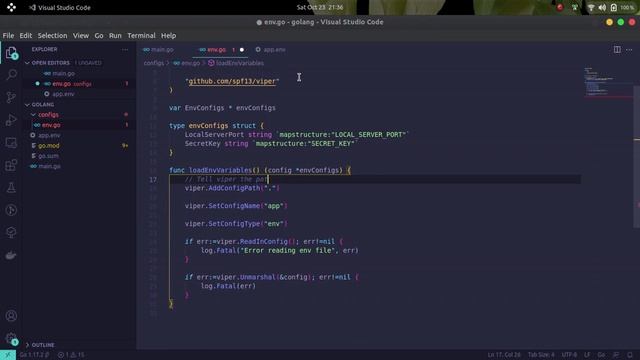Select app.env under Open Editors
640x360 pixels.
point(78,94)
